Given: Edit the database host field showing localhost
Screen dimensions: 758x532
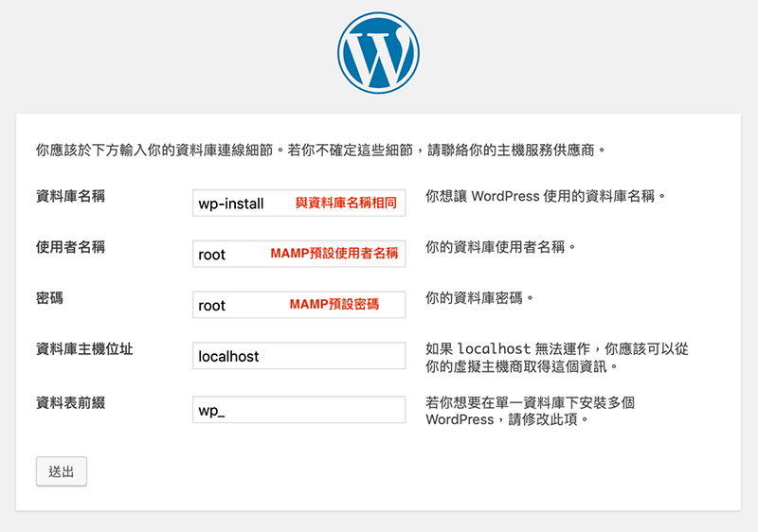Looking at the screenshot, I should tap(298, 356).
